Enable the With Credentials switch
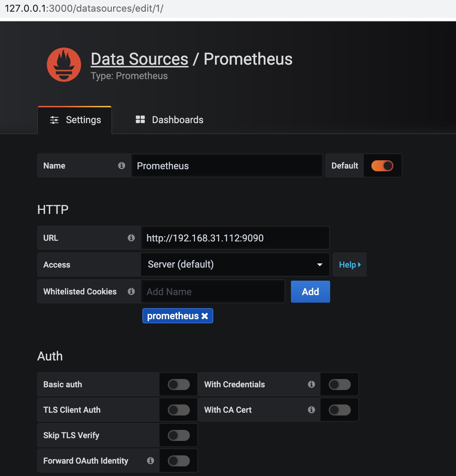Screen dimensions: 456x476 340,385
